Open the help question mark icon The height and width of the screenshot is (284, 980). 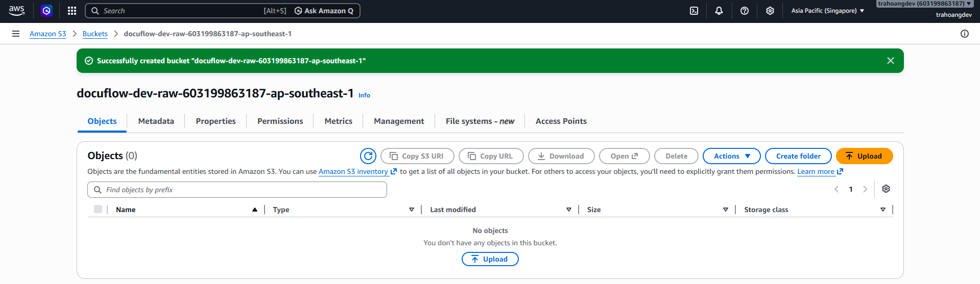pos(745,11)
